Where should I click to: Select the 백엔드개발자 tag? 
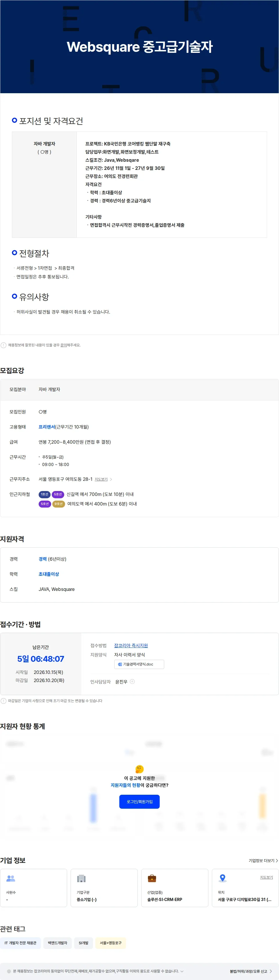[58, 943]
